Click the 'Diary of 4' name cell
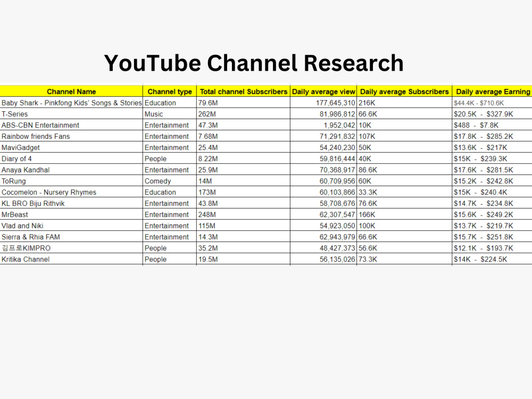Viewport: 532px width, 399px height. coord(71,159)
